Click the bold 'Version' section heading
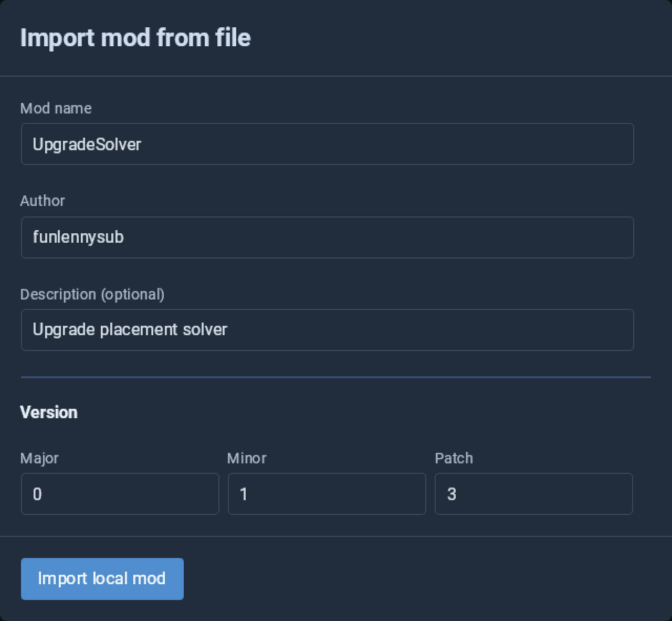The width and height of the screenshot is (672, 621). tap(49, 412)
